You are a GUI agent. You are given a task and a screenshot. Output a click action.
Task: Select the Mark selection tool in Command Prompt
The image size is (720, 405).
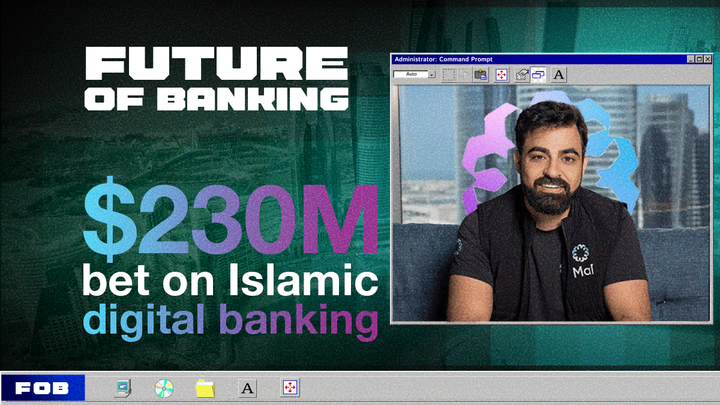pyautogui.click(x=448, y=74)
